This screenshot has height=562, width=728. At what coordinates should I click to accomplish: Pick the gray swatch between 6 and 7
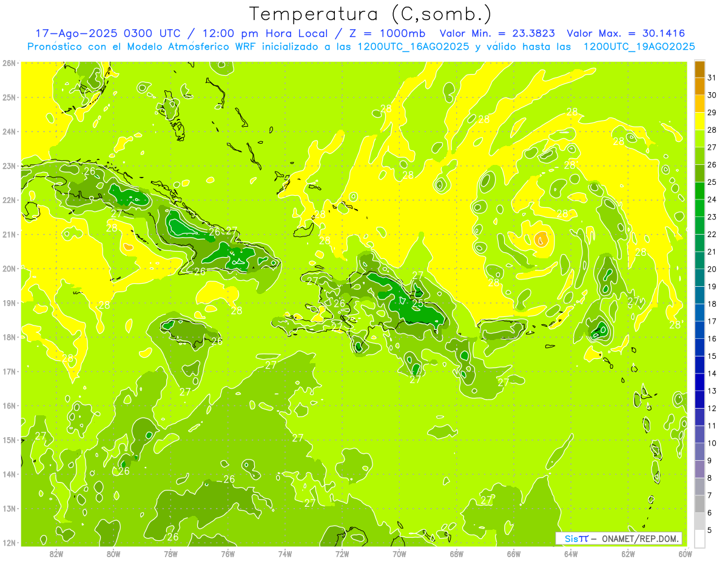point(699,504)
